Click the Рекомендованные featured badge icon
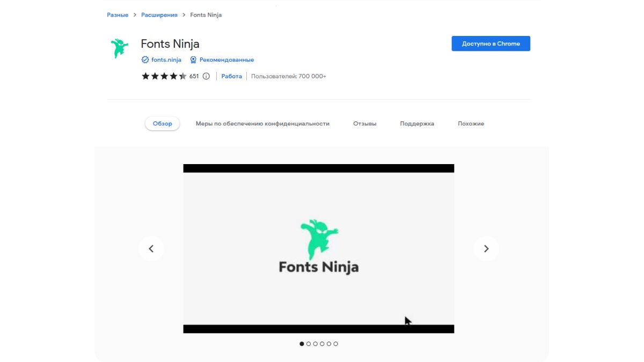644x362 pixels. tap(193, 60)
